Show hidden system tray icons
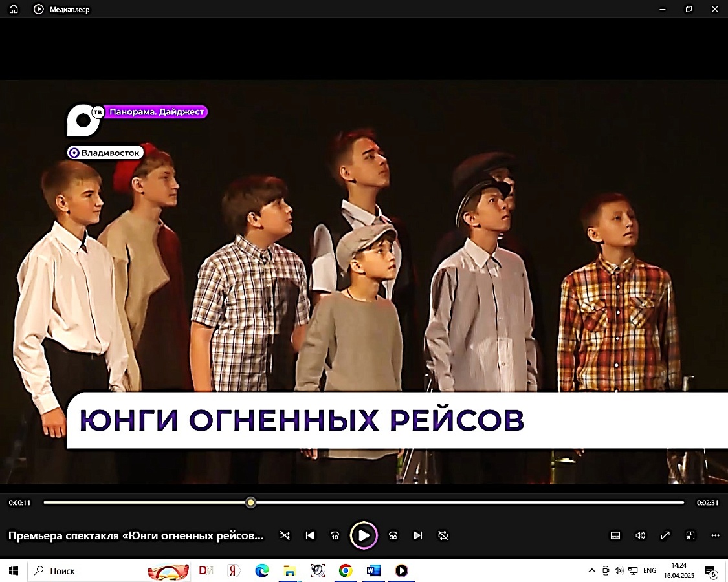728x582 pixels. coord(591,571)
